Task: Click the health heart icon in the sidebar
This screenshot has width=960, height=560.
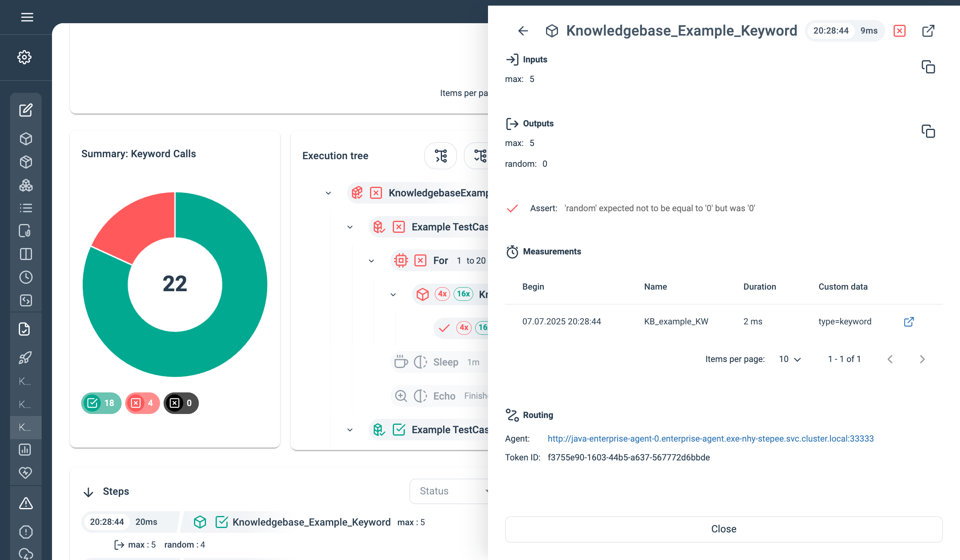Action: click(x=26, y=472)
